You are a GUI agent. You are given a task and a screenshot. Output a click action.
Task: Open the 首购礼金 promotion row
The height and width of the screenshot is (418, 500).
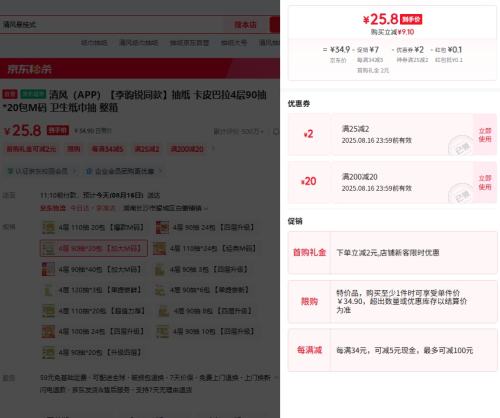pos(392,253)
